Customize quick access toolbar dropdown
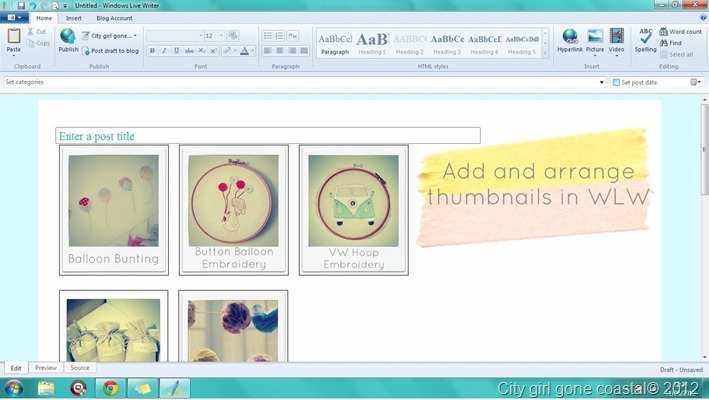Image resolution: width=709 pixels, height=400 pixels. coord(65,6)
